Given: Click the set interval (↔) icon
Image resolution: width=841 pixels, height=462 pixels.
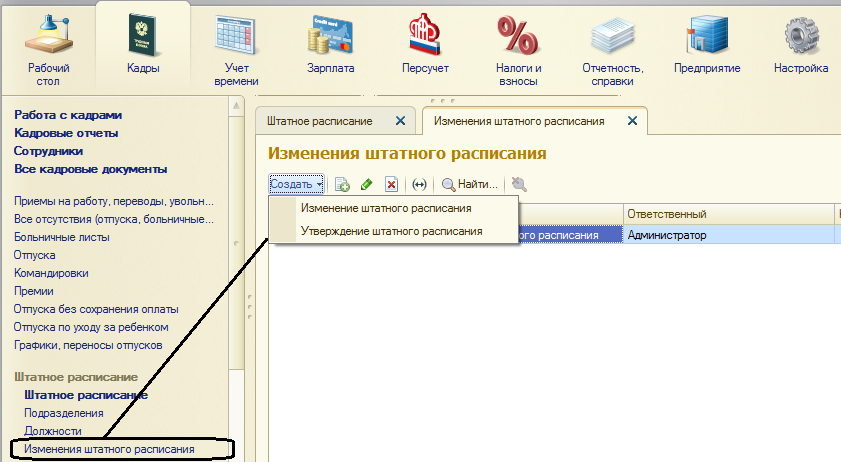Looking at the screenshot, I should pos(419,185).
